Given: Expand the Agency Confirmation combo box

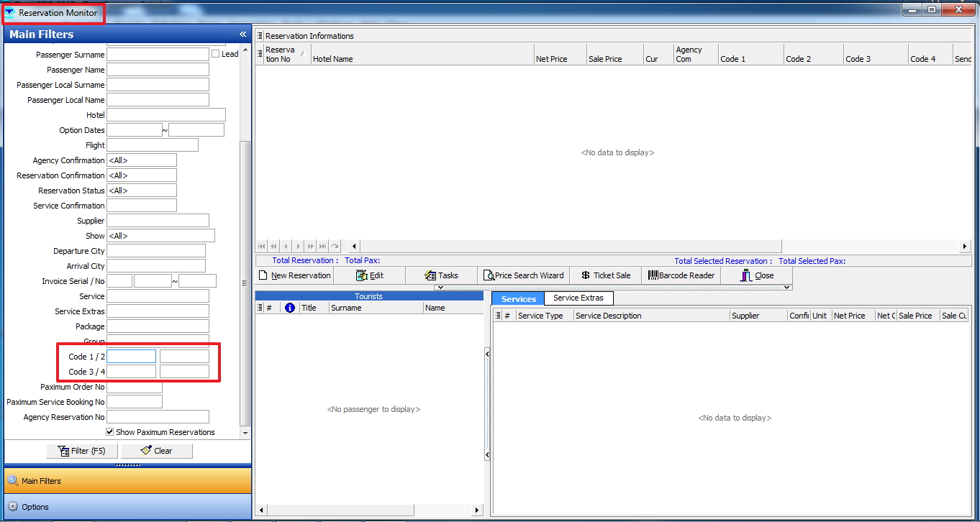Looking at the screenshot, I should [142, 160].
